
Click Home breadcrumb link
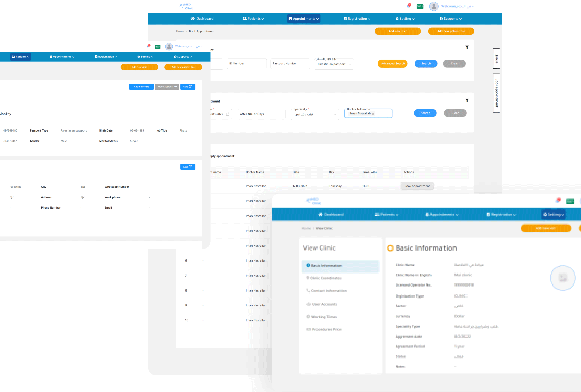tap(180, 31)
